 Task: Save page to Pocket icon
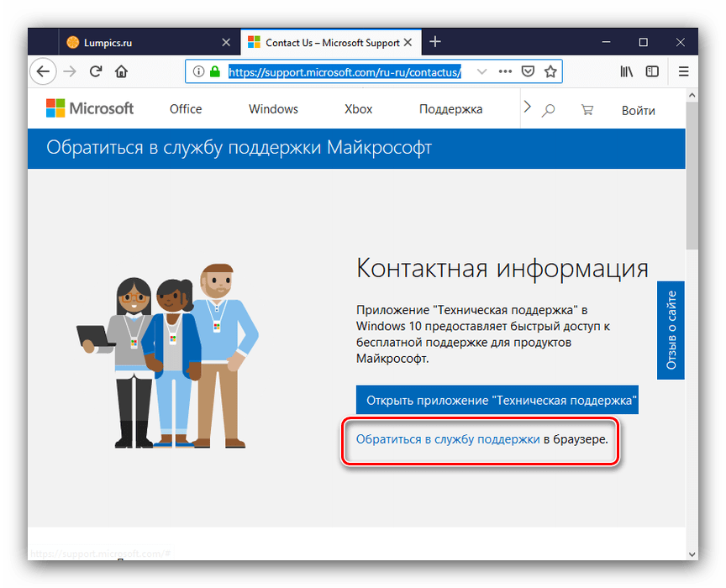pos(528,71)
